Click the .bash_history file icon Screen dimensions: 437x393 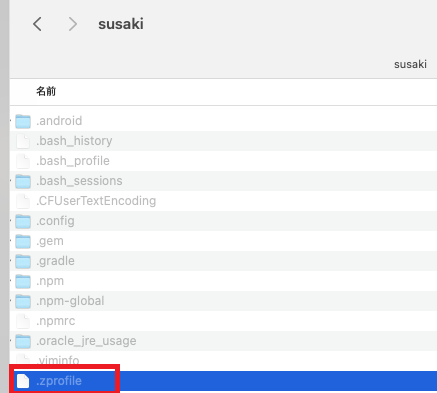[23, 141]
